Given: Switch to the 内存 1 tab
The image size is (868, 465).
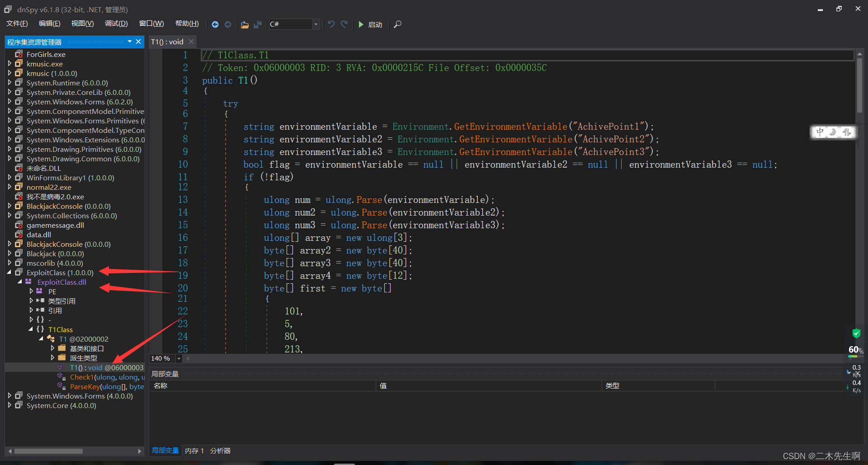Looking at the screenshot, I should [194, 451].
